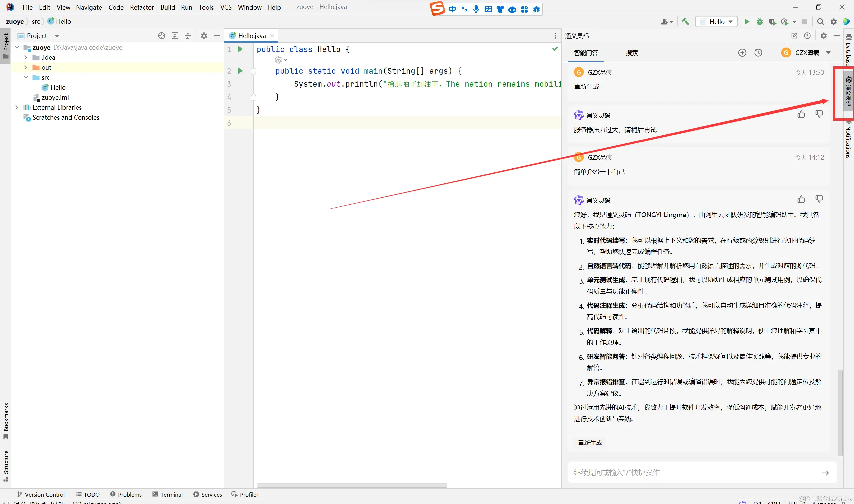
Task: Open Search Everywhere magnifier icon
Action: (820, 22)
